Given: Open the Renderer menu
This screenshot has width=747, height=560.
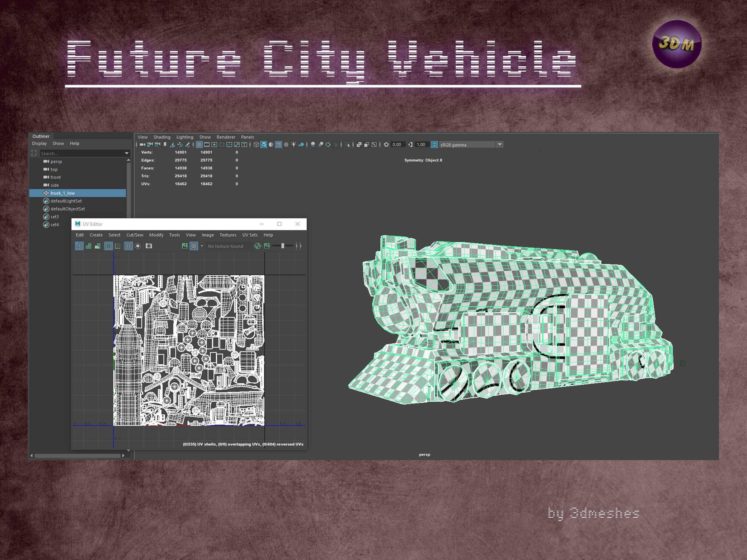Looking at the screenshot, I should tap(226, 137).
